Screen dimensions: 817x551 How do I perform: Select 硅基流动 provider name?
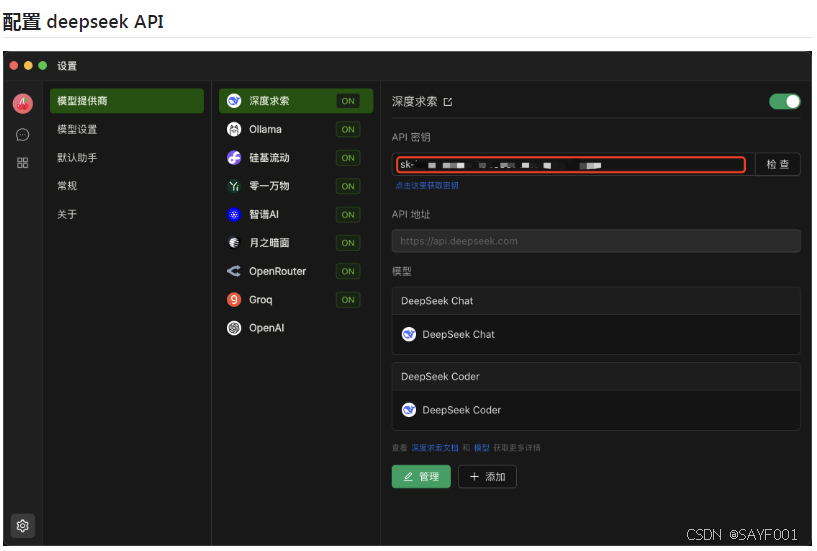269,157
